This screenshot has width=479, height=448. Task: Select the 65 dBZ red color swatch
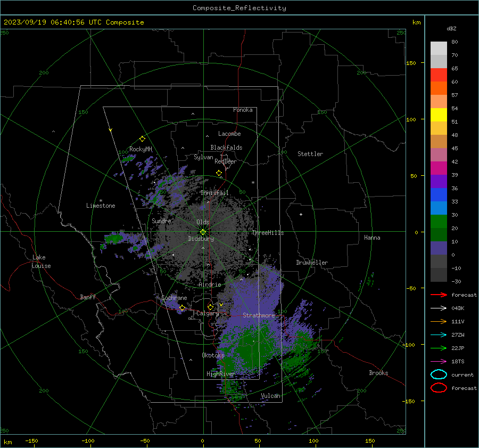[x=439, y=75]
